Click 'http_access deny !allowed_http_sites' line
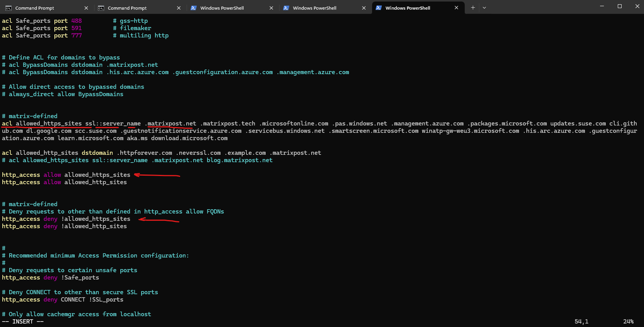 coord(64,226)
